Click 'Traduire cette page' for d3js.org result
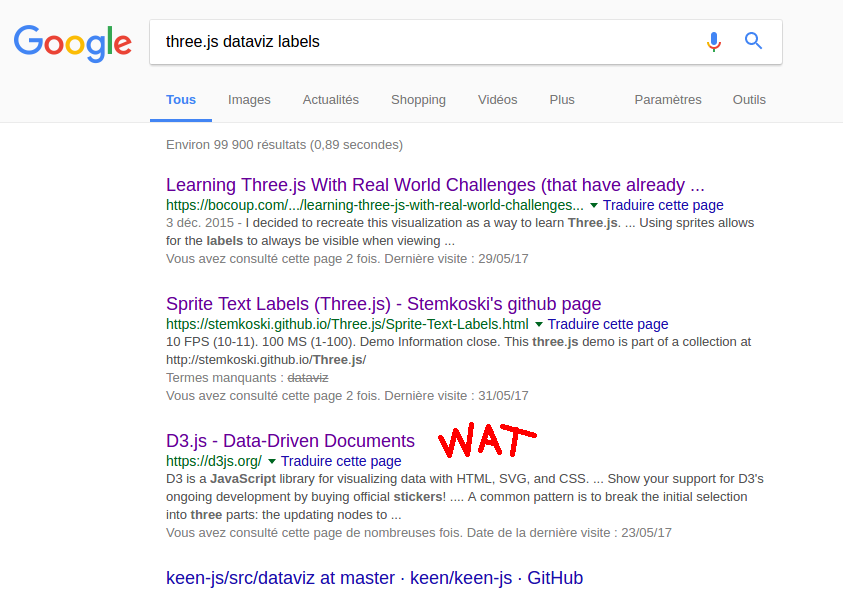 click(x=341, y=461)
